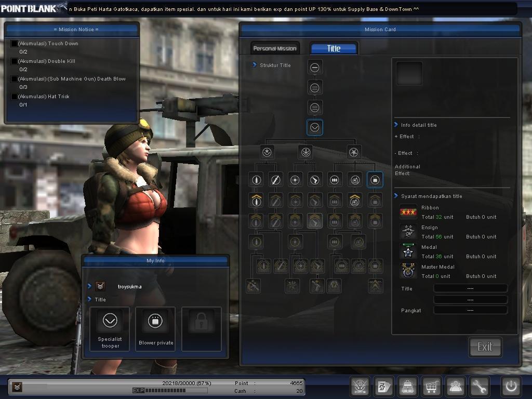Select the Blower private title slot
The height and width of the screenshot is (399, 532).
[x=155, y=329]
